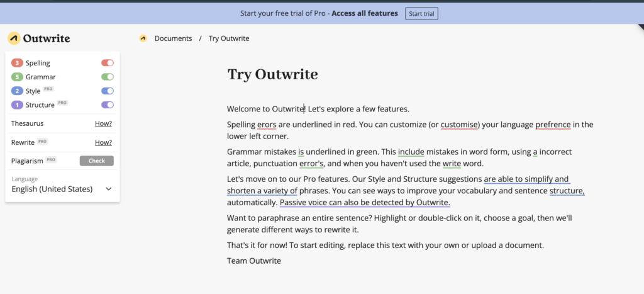Click the PRO badge next to Structure
The height and width of the screenshot is (294, 644).
point(62,103)
